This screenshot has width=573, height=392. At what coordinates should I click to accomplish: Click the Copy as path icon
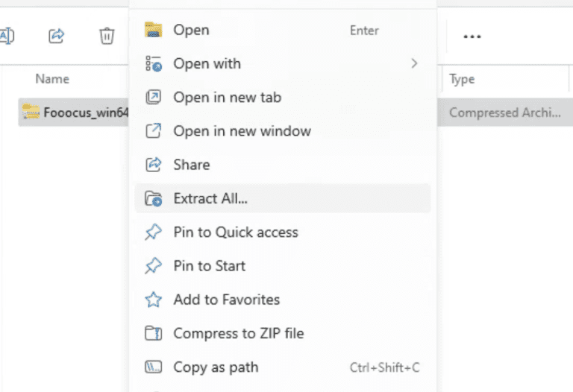(x=153, y=367)
